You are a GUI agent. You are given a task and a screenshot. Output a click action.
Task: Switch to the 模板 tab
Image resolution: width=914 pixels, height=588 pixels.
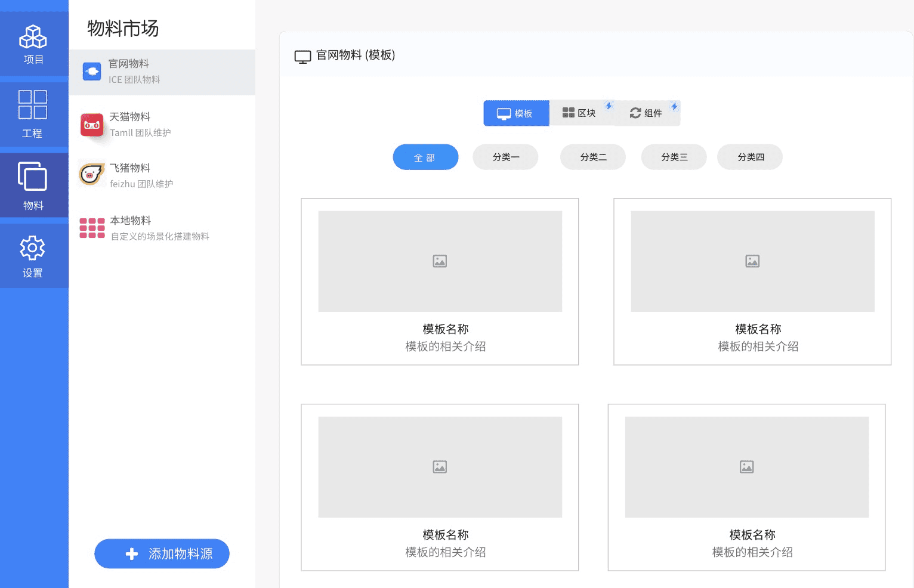tap(516, 113)
